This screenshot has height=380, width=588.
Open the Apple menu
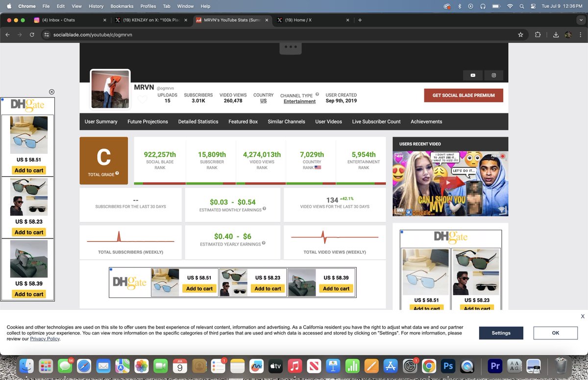pyautogui.click(x=9, y=6)
